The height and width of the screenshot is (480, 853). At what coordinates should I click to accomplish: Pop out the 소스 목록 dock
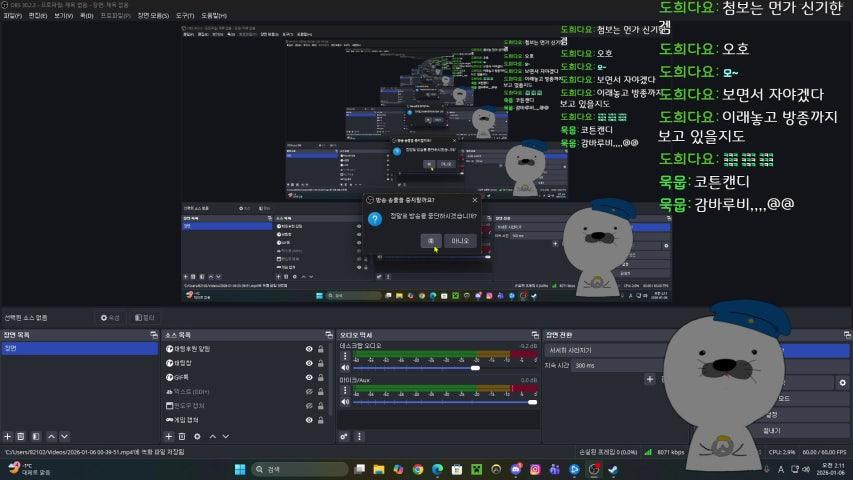click(326, 334)
